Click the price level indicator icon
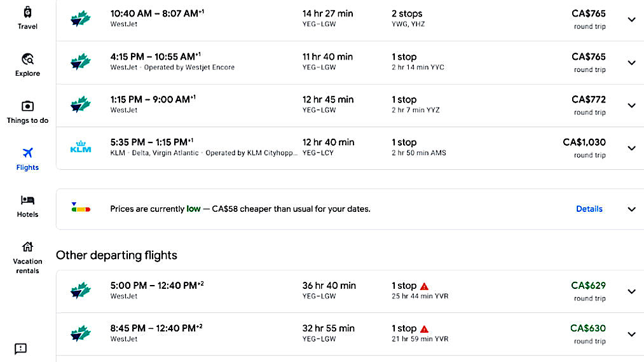Screen dimensions: 644x362 81,209
